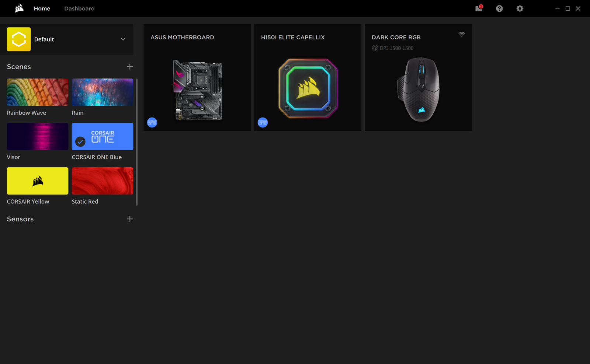Click the Visor scene label
The image size is (590, 364).
(14, 157)
